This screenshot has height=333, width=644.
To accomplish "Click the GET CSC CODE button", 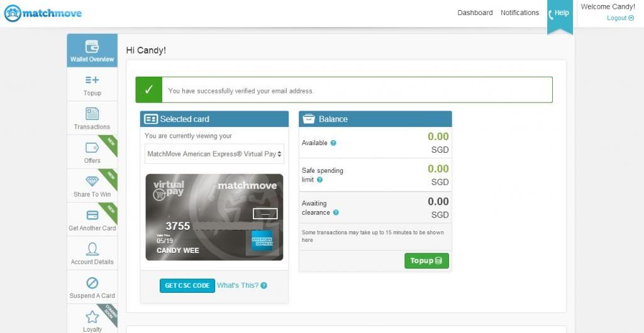I will (187, 285).
